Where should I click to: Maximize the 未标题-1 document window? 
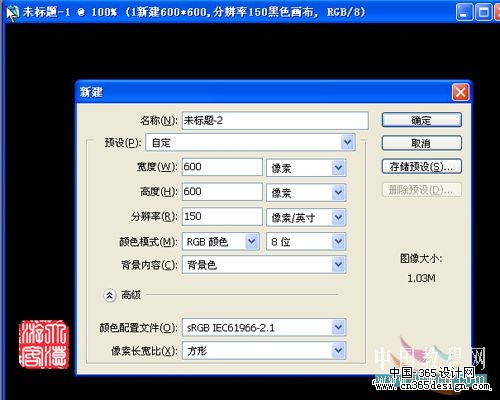point(483,13)
